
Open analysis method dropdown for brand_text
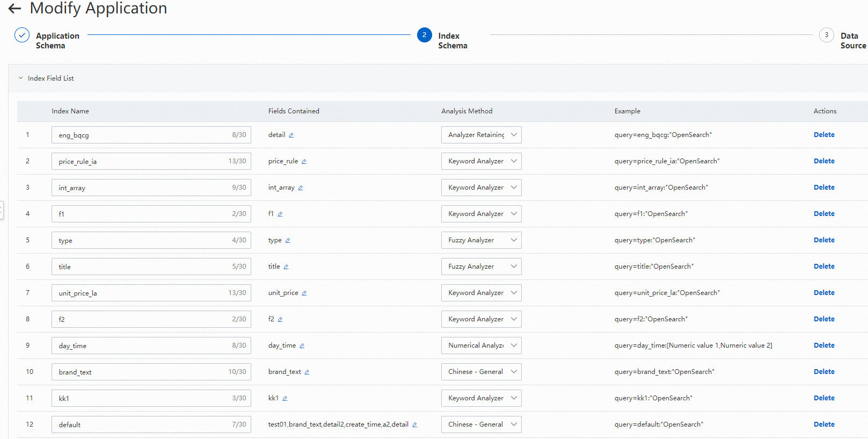tap(482, 372)
